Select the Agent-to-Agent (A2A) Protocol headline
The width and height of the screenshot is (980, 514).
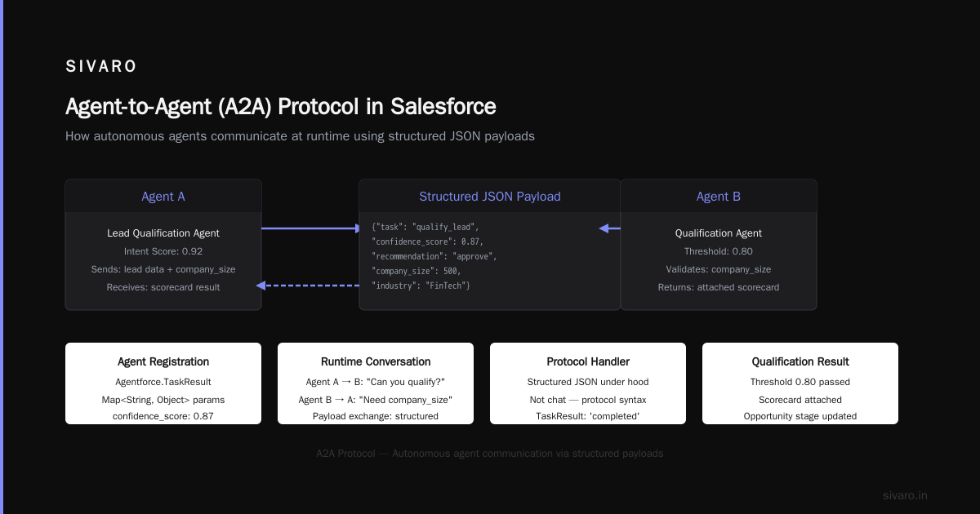point(281,106)
